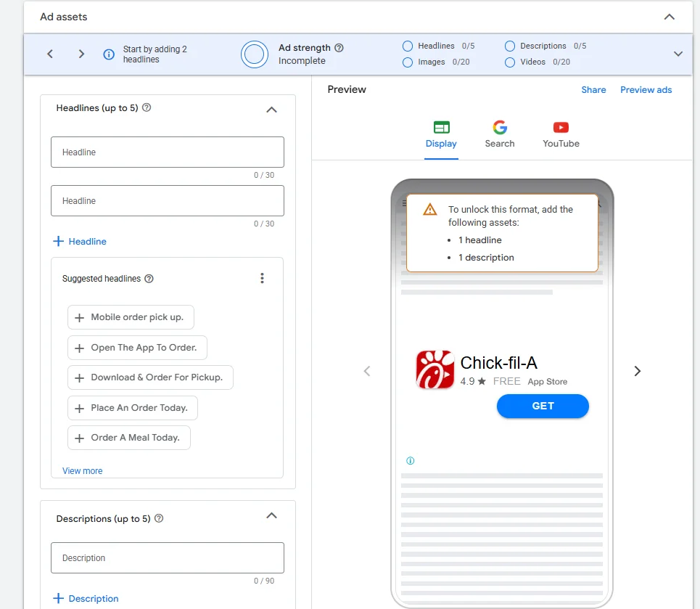Viewport: 700px width, 609px height.
Task: Click the Chick-fil-A app title text
Action: pyautogui.click(x=498, y=363)
